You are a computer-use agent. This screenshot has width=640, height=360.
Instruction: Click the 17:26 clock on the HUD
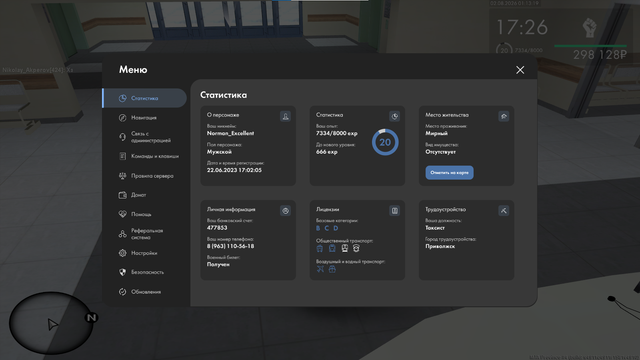[x=522, y=27]
